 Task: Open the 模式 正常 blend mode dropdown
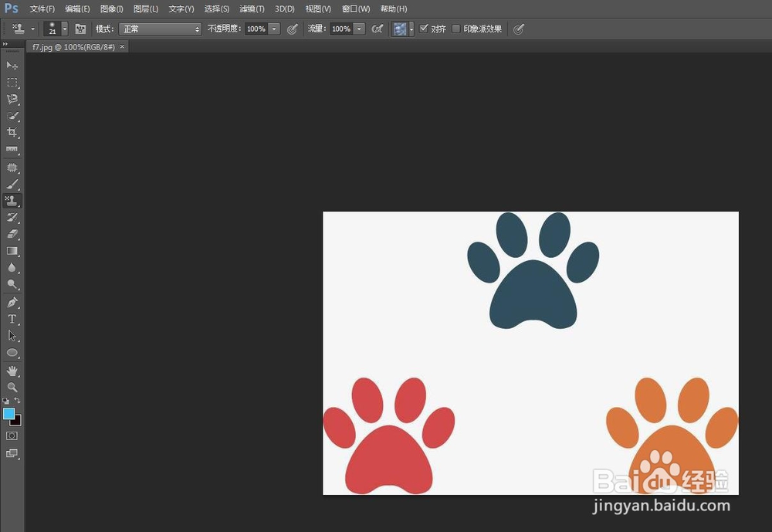coord(160,29)
